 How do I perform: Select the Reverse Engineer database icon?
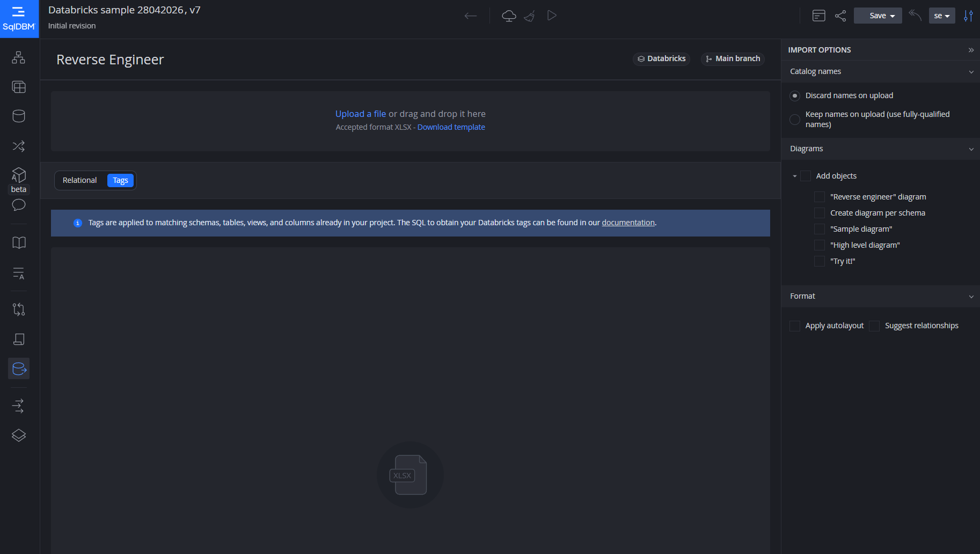pyautogui.click(x=19, y=368)
